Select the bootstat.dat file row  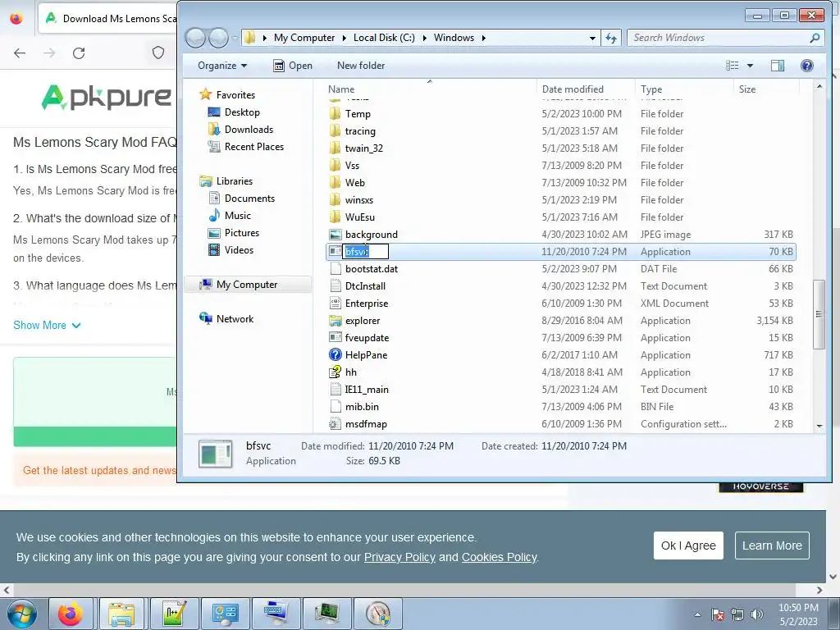click(561, 269)
